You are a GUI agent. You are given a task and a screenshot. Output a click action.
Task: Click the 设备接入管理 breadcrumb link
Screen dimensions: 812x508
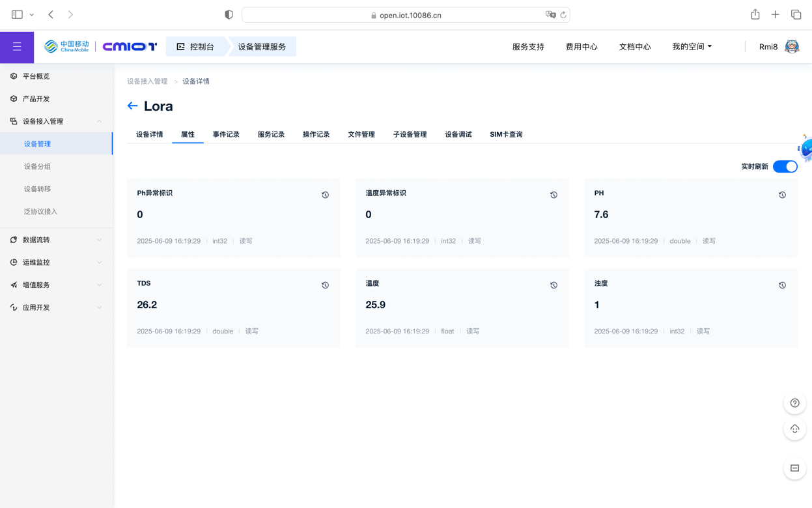coord(147,81)
